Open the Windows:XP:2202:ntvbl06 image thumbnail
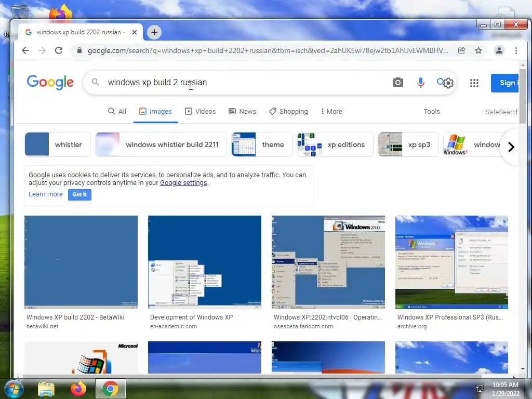Image resolution: width=532 pixels, height=399 pixels. pos(328,262)
